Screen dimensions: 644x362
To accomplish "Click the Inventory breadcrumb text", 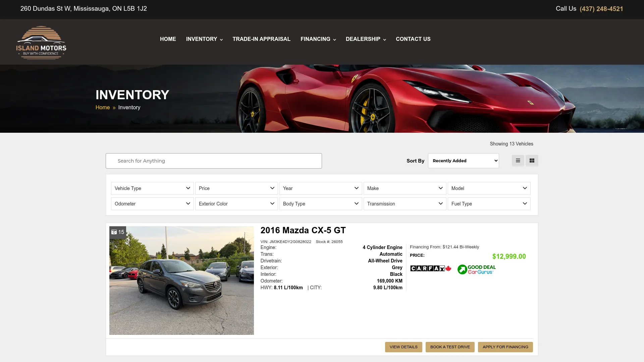I will [129, 107].
